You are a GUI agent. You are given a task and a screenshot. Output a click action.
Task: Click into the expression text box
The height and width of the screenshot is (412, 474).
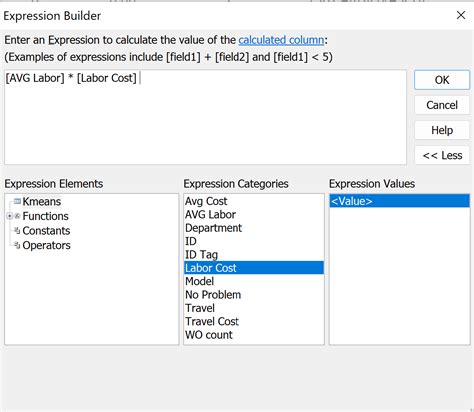click(x=205, y=117)
